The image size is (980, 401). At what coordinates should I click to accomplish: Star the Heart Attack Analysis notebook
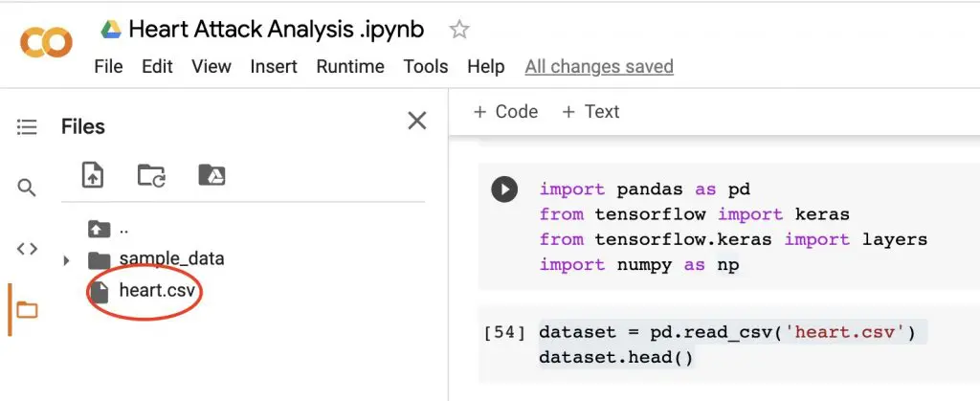click(x=459, y=30)
